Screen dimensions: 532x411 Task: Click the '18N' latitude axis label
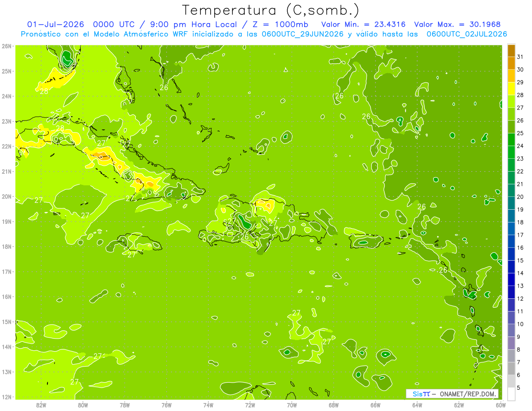(7, 247)
